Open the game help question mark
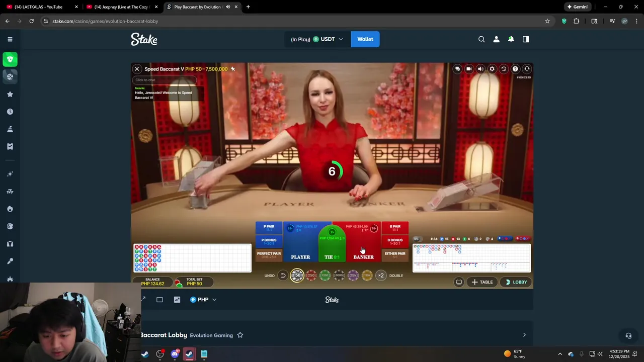 (x=515, y=69)
